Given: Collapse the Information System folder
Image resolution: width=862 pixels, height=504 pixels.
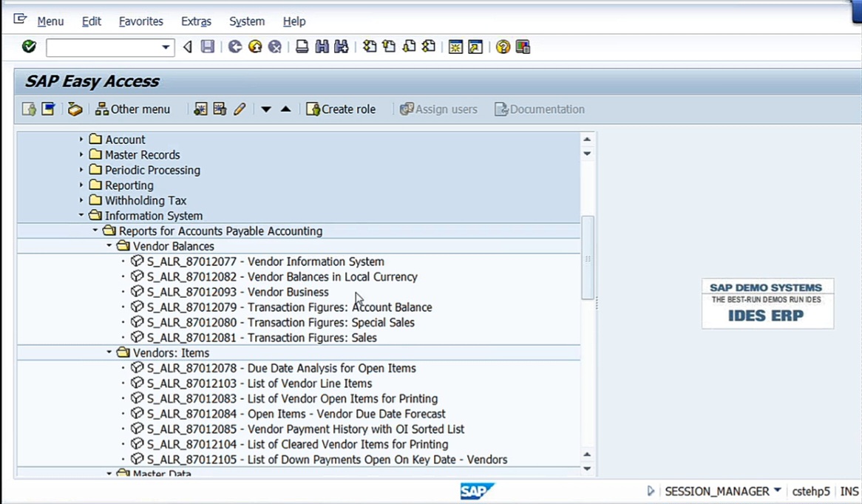Looking at the screenshot, I should [81, 216].
